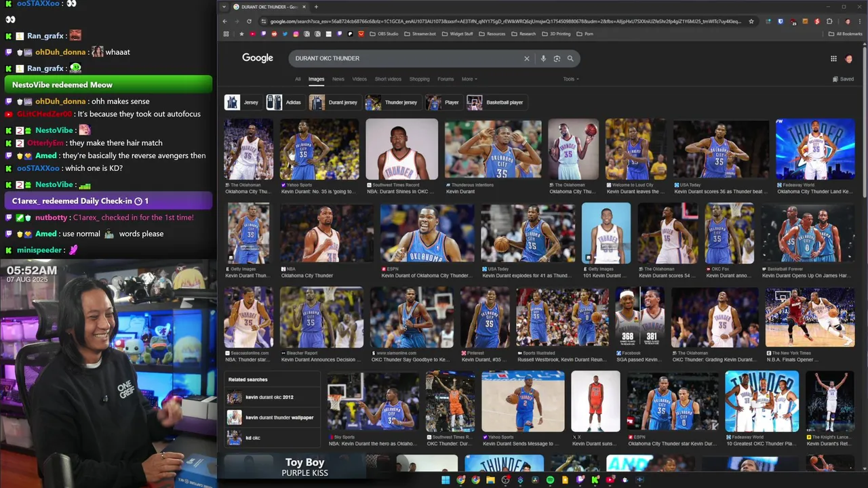This screenshot has width=868, height=488.
Task: Open the Chrome tab search dropdown arrow
Action: pos(225,7)
